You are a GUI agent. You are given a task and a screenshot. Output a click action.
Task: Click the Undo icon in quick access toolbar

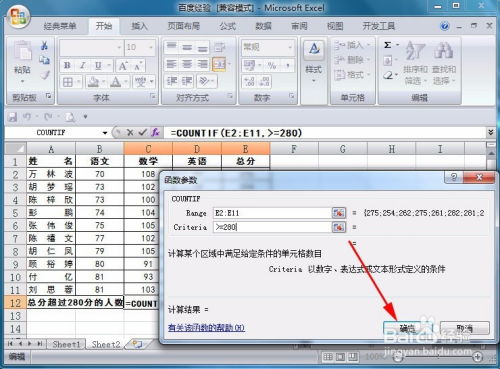(x=27, y=117)
